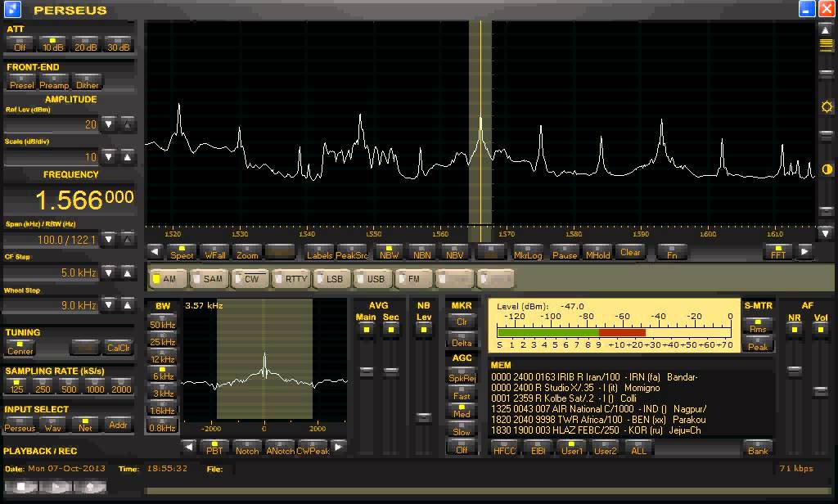
Task: Click the AVG Main slider handle
Action: tap(367, 371)
